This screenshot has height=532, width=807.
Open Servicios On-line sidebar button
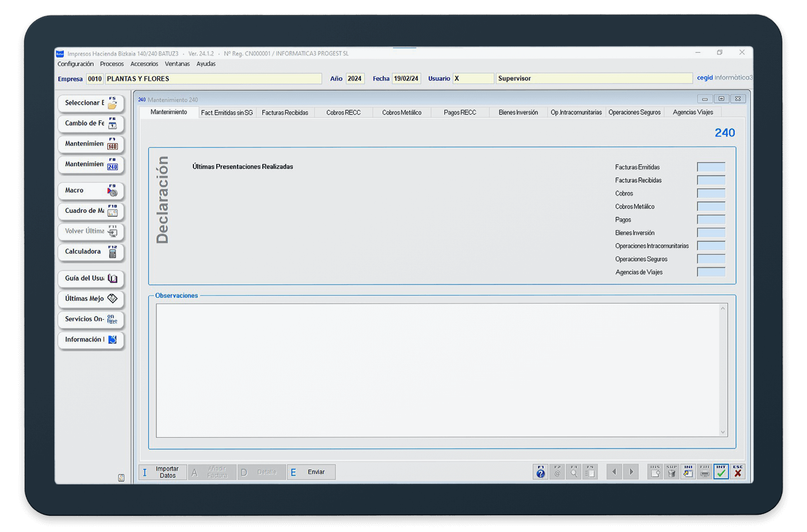click(91, 319)
